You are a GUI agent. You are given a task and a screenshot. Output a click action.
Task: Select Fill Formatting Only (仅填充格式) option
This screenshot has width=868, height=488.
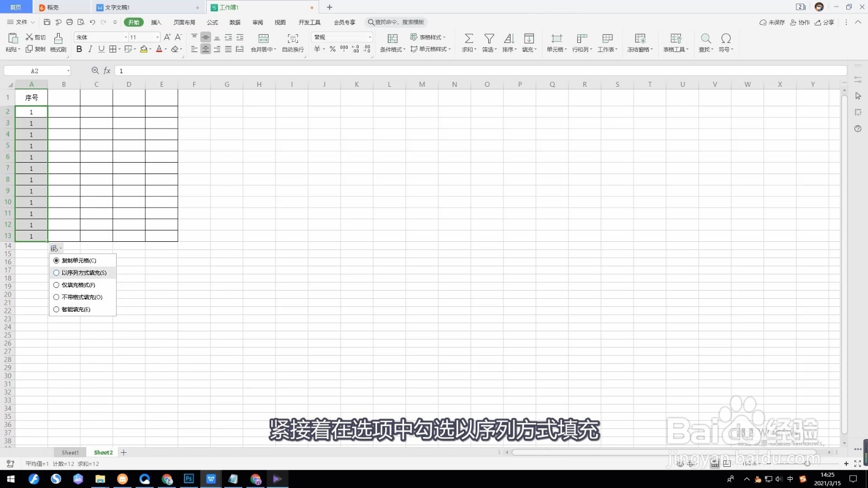point(79,285)
